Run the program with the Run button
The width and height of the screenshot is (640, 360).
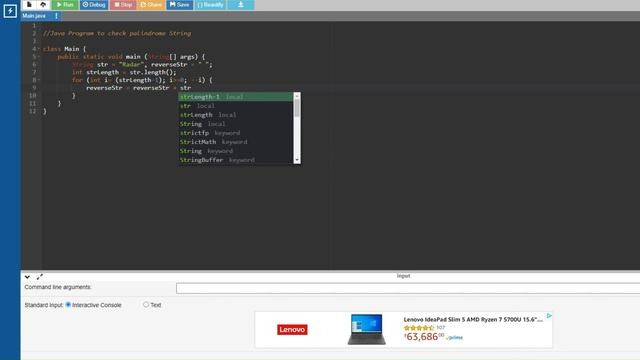(65, 4)
